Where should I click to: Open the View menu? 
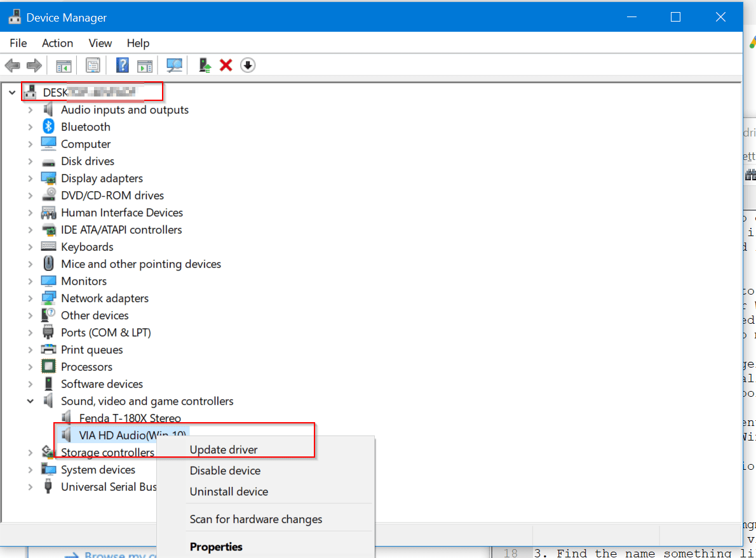tap(100, 43)
